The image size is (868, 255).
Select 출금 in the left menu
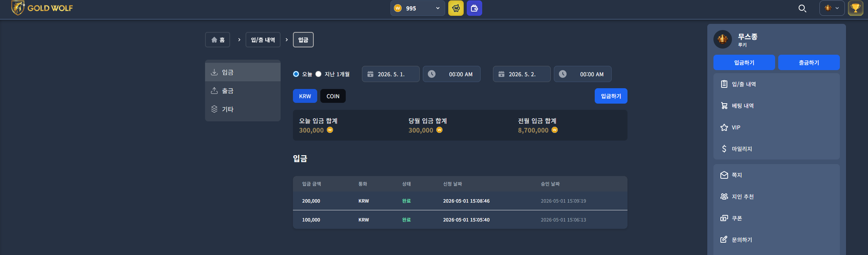[243, 91]
